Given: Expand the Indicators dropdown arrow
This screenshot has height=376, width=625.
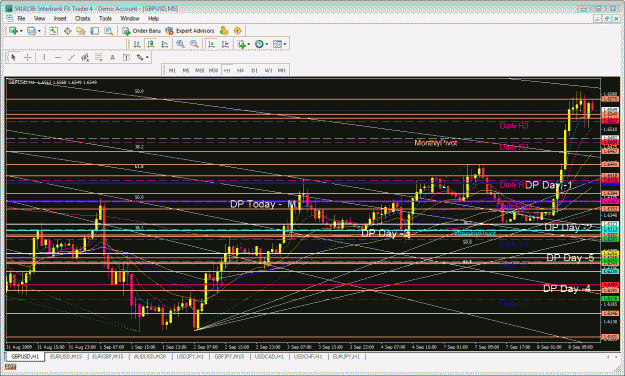Looking at the screenshot, I should [249, 44].
